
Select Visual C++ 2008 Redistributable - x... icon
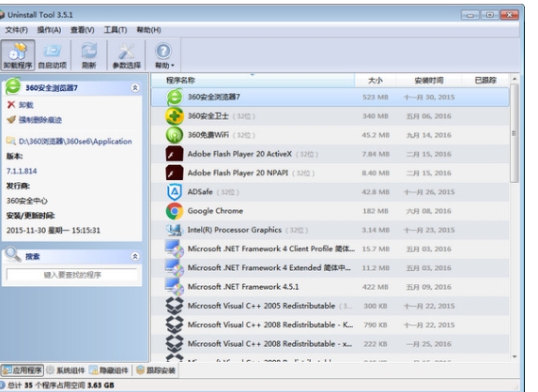[x=175, y=343]
